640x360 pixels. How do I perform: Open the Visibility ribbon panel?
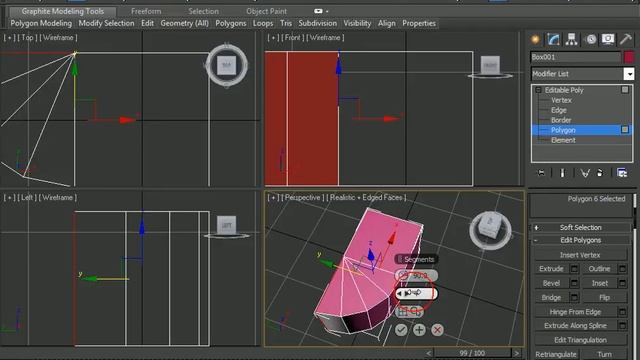(x=357, y=23)
